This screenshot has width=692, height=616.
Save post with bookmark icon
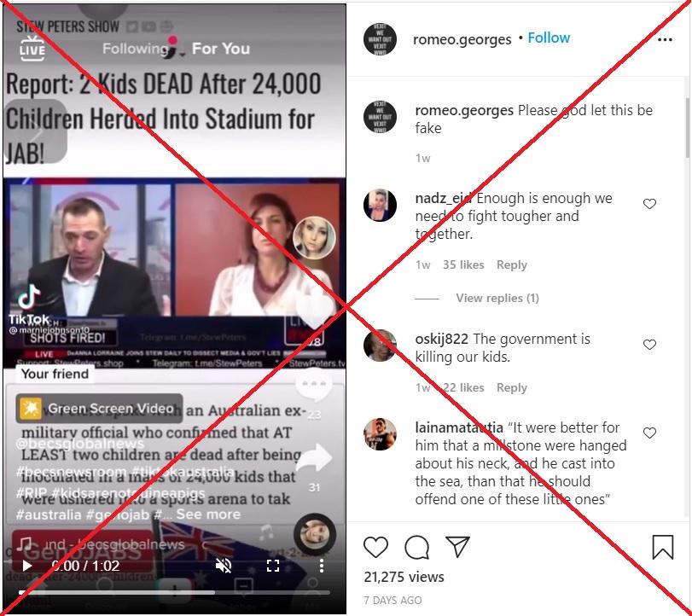[662, 547]
